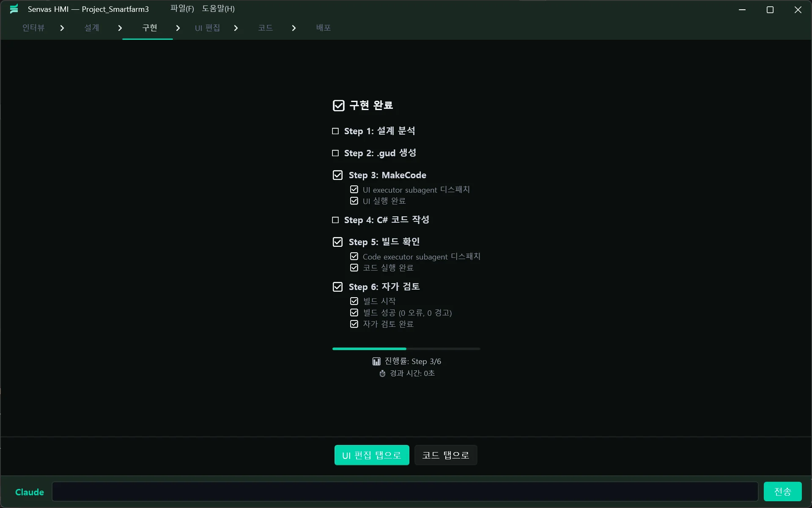Viewport: 812px width, 508px height.
Task: Click the Step 6 자가 검토 checkmark icon
Action: tap(337, 287)
